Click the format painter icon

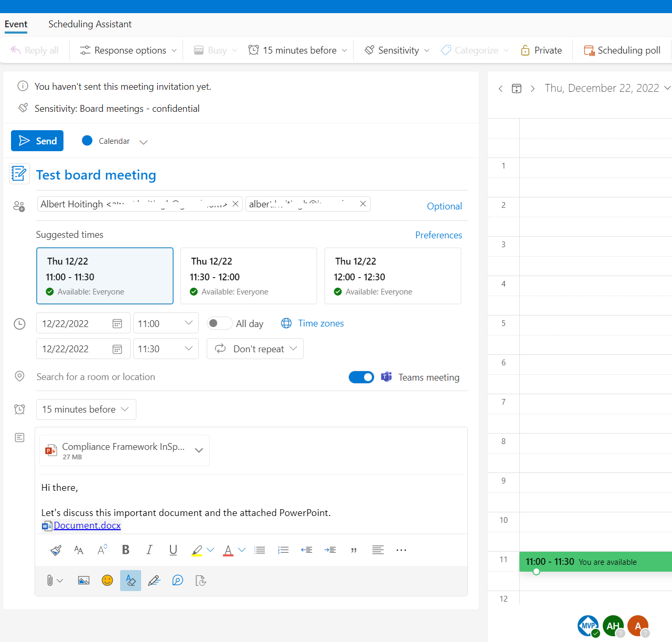(56, 550)
